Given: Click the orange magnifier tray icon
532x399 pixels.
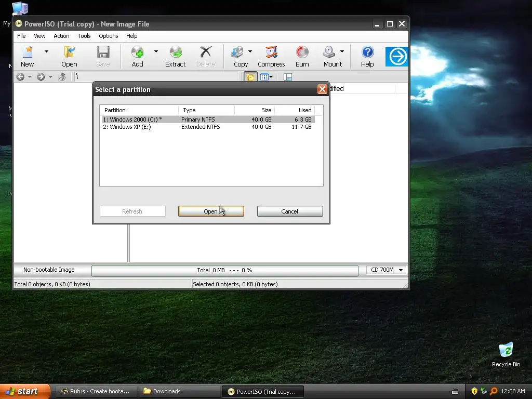Looking at the screenshot, I should click(494, 392).
